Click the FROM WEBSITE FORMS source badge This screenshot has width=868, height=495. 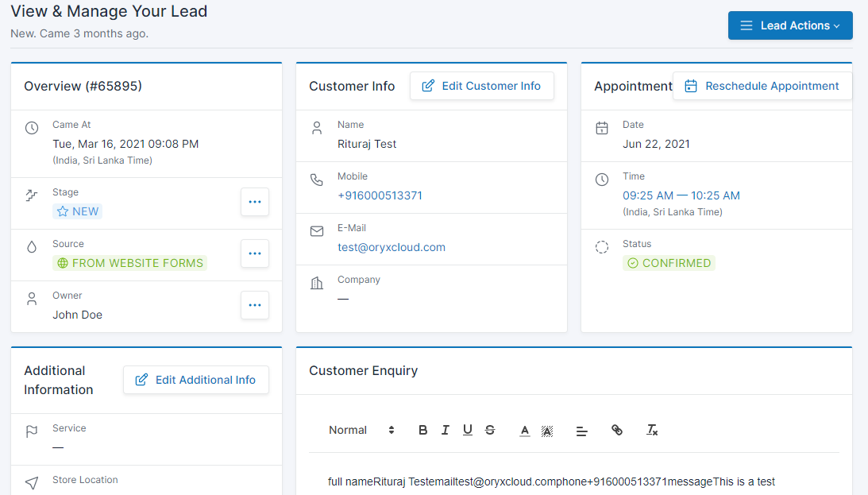[x=130, y=263]
